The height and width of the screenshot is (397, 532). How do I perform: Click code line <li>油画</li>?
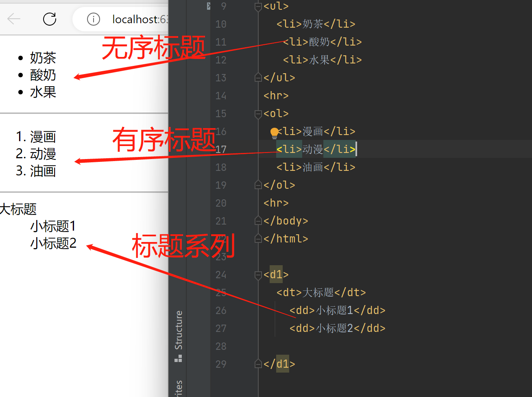tap(316, 167)
